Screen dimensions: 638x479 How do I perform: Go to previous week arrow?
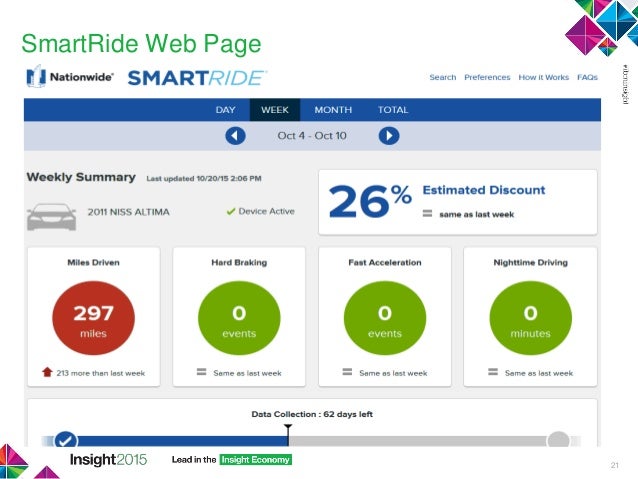(235, 136)
